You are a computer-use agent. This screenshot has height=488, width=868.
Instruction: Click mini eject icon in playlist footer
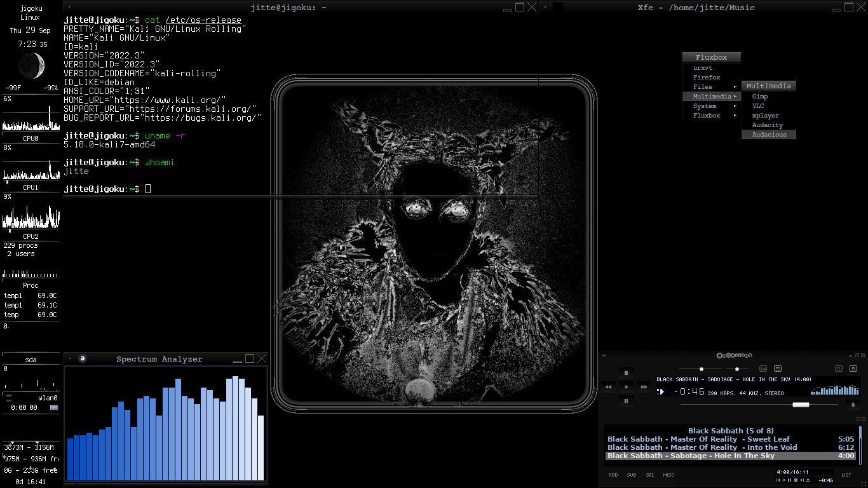tap(808, 480)
